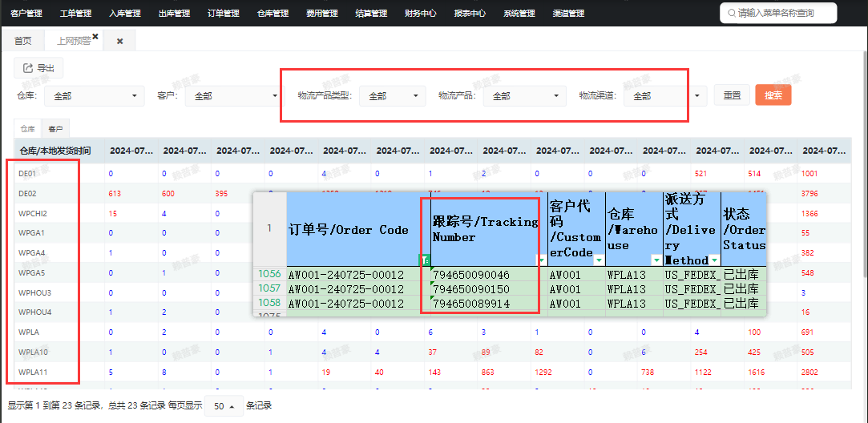Click the 重置 button
The height and width of the screenshot is (423, 868).
coord(732,95)
